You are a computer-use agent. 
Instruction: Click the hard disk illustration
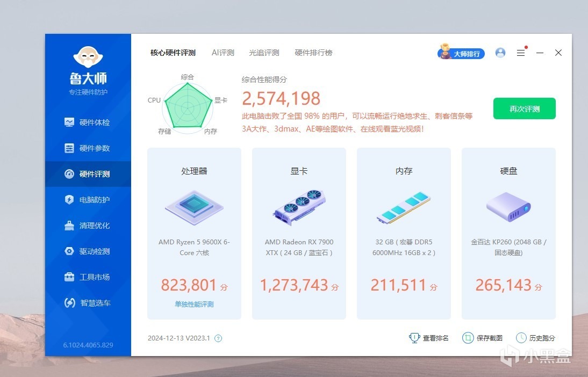click(x=508, y=207)
